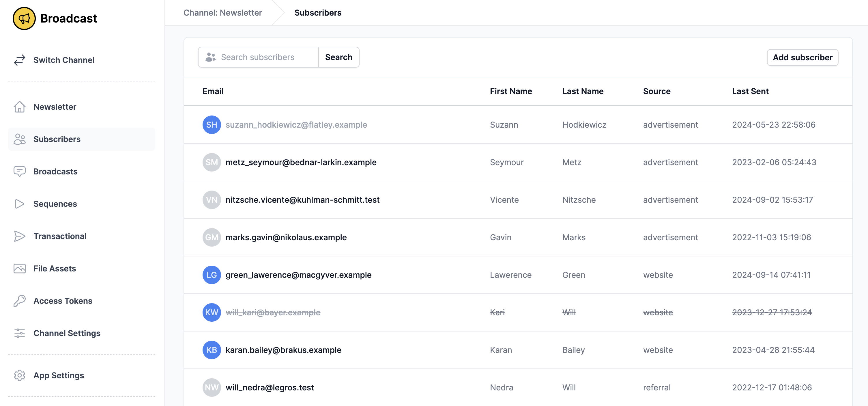
Task: Open Sequences section
Action: point(55,203)
